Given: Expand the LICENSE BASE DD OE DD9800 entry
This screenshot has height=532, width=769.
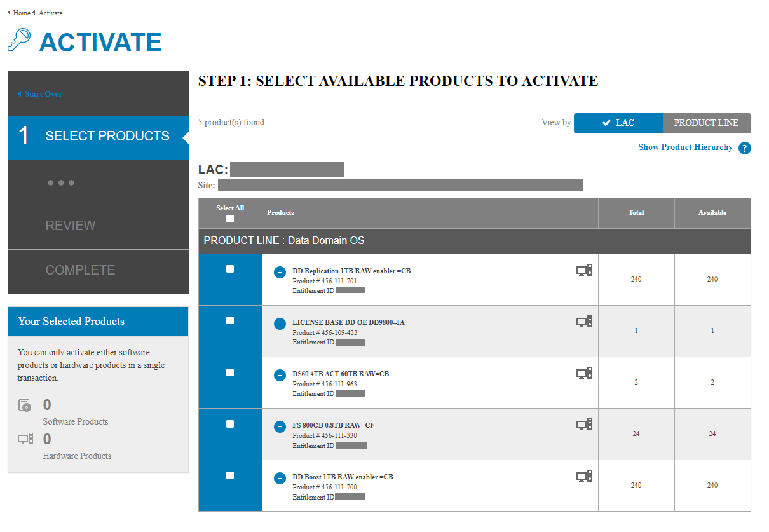Looking at the screenshot, I should [280, 323].
